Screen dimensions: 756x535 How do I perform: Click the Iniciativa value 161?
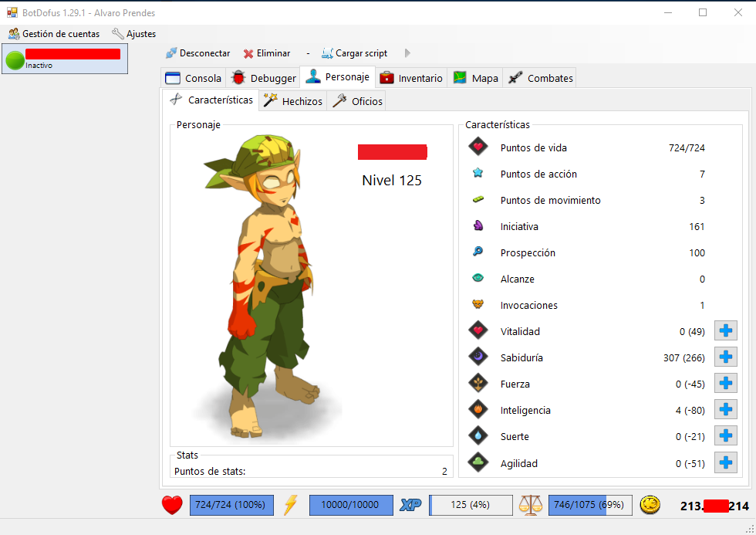pyautogui.click(x=697, y=227)
